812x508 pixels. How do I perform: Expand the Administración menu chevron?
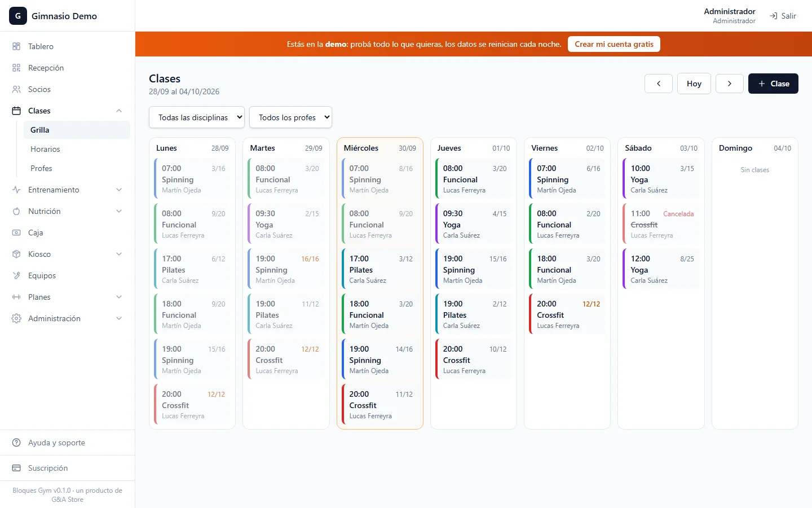119,318
